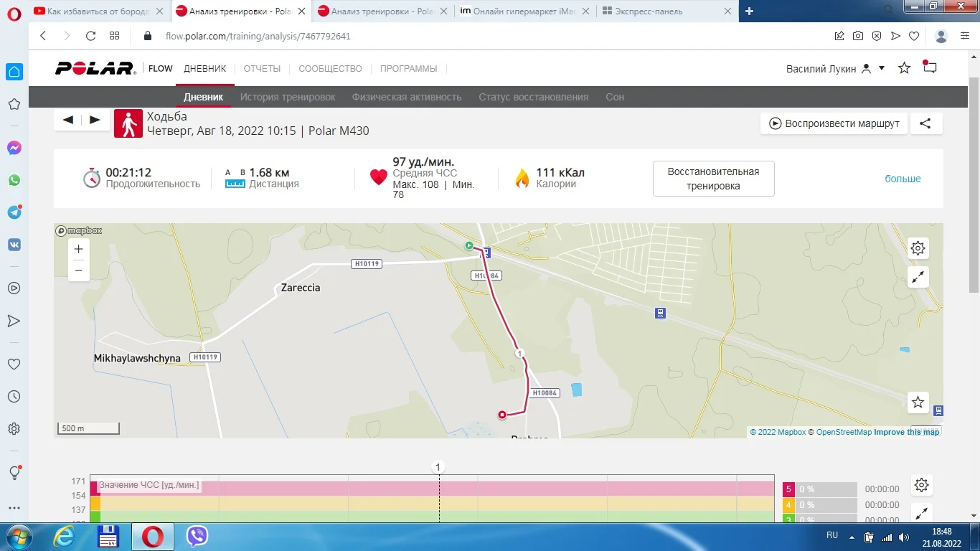This screenshot has width=980, height=551.
Task: Open Messenger in the Opera sidebar
Action: tap(14, 148)
